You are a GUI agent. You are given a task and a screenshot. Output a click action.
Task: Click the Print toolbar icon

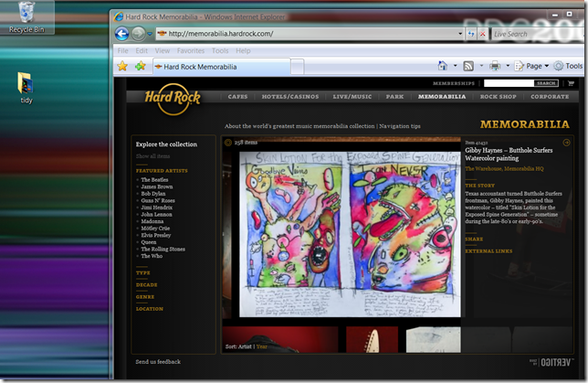pos(495,66)
